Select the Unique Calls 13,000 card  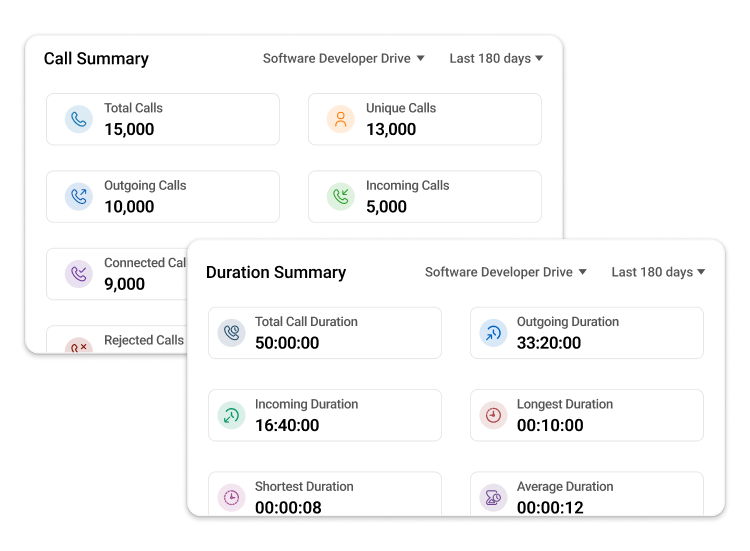(x=425, y=120)
